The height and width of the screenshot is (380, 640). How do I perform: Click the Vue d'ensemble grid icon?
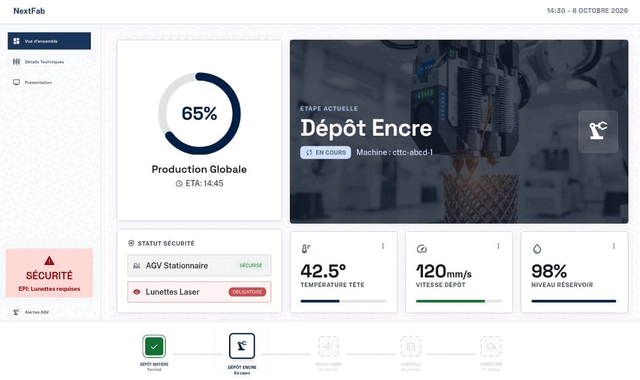[x=16, y=41]
